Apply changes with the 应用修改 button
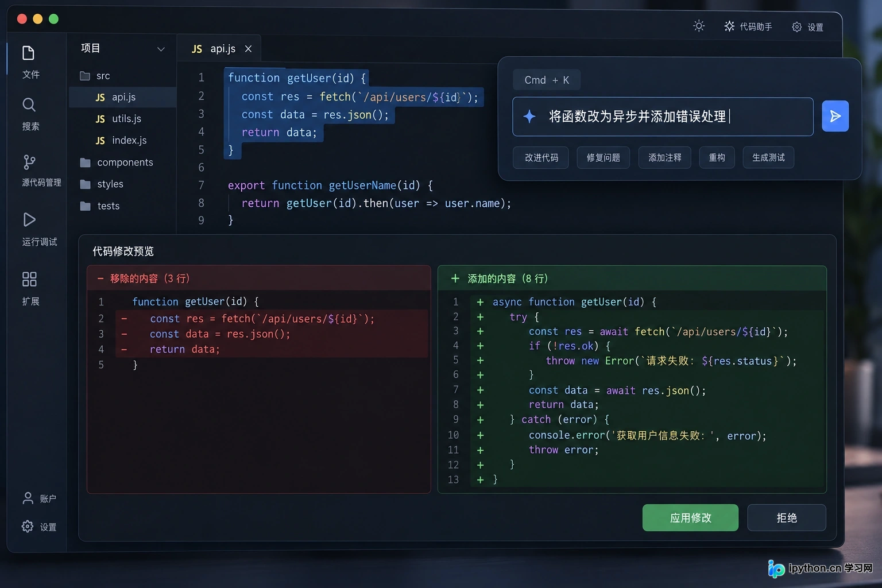This screenshot has height=588, width=882. (x=690, y=517)
